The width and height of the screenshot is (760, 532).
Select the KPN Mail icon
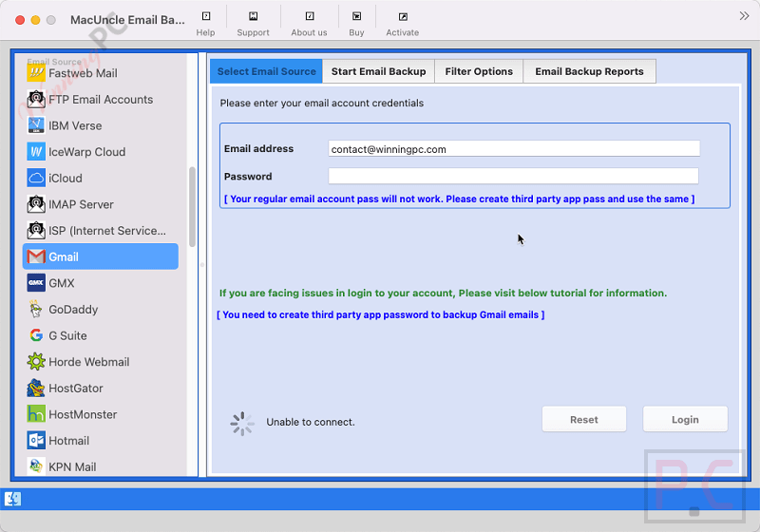[36, 466]
